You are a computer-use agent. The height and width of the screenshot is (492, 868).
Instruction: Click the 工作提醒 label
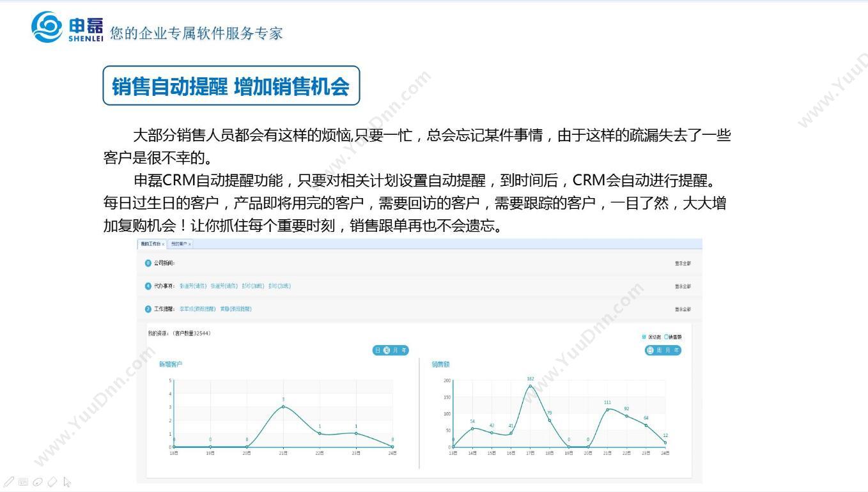[164, 309]
